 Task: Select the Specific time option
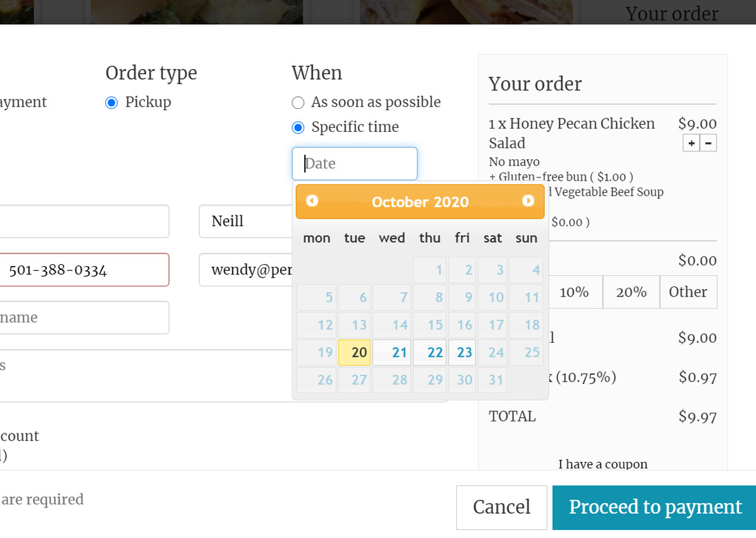[298, 127]
